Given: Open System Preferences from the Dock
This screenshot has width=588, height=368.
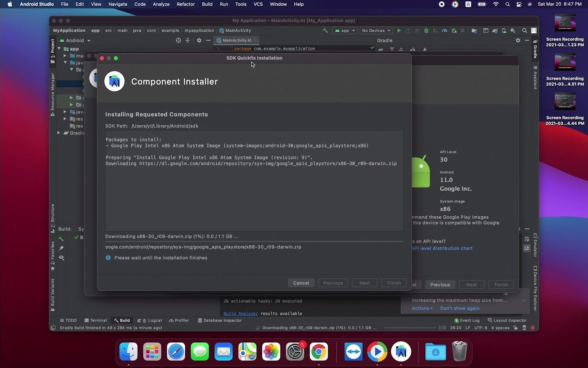Looking at the screenshot, I should [295, 352].
